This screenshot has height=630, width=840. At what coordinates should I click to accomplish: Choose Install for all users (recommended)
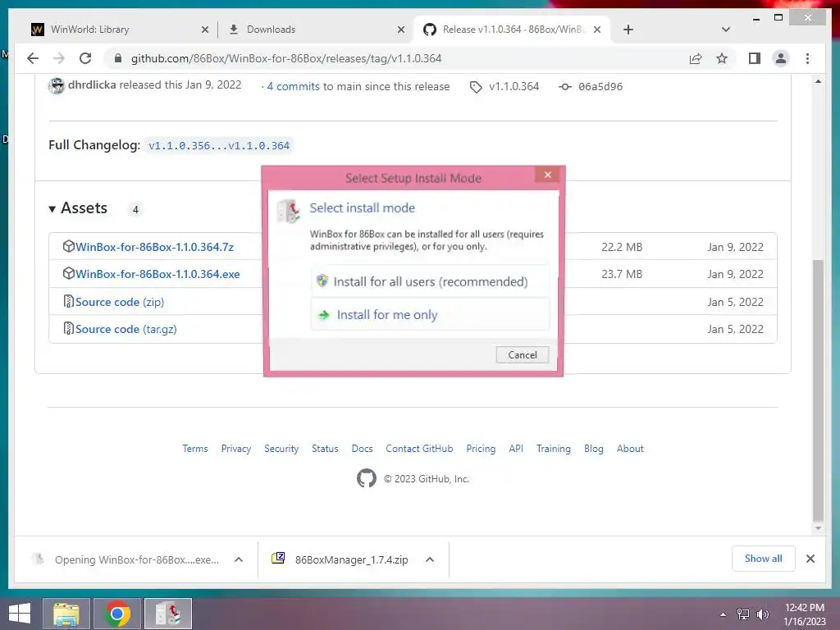click(430, 281)
